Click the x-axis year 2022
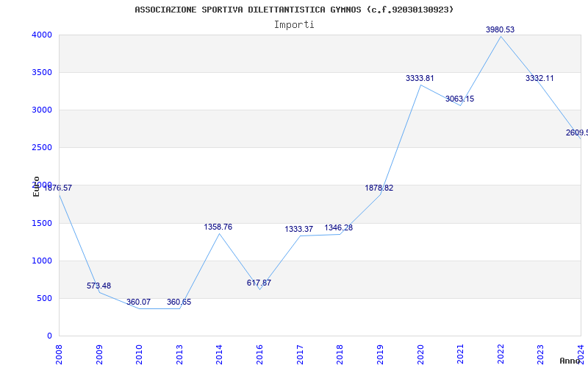588x368 pixels. (x=501, y=354)
